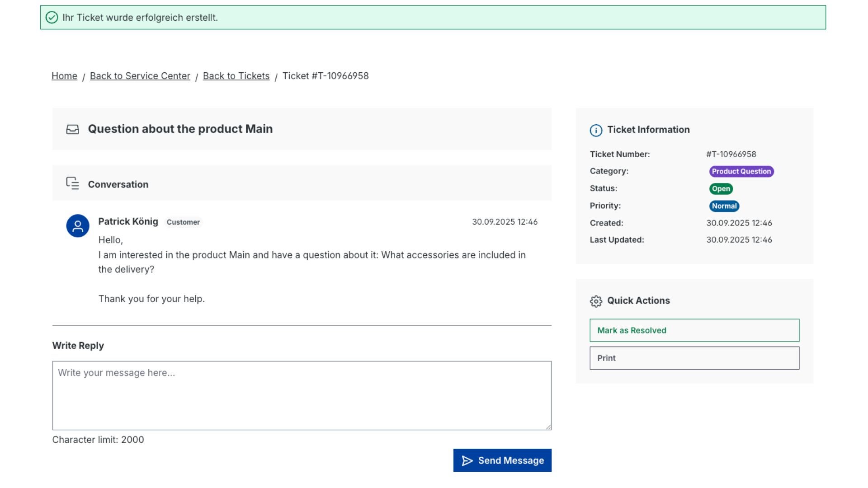Click the Conversation list icon
The image size is (868, 488).
[73, 183]
